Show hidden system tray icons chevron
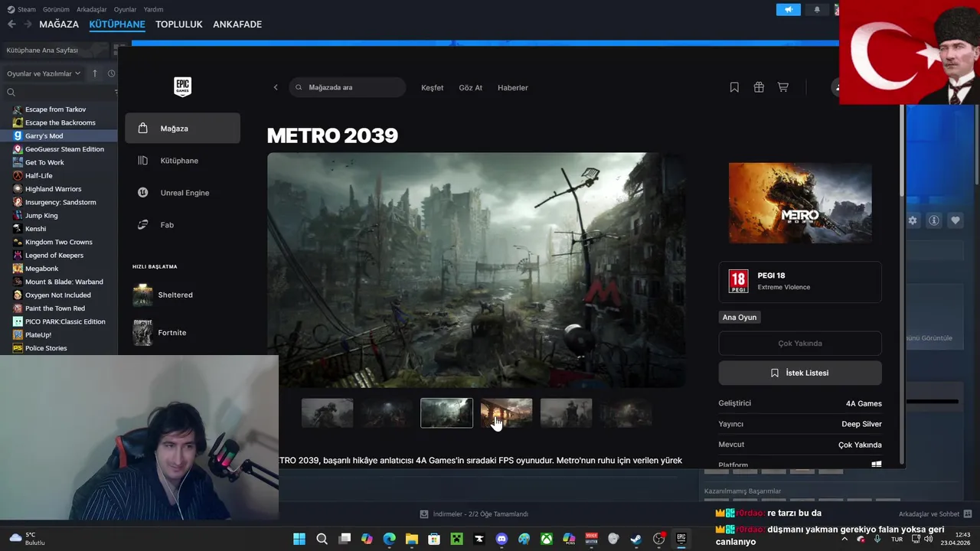Viewport: 980px width, 551px height. pos(844,539)
